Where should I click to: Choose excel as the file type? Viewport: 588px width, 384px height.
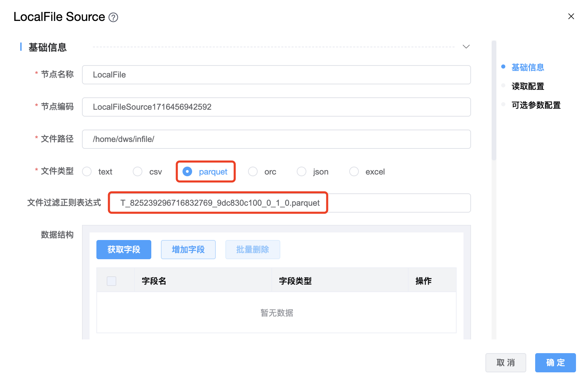(354, 171)
